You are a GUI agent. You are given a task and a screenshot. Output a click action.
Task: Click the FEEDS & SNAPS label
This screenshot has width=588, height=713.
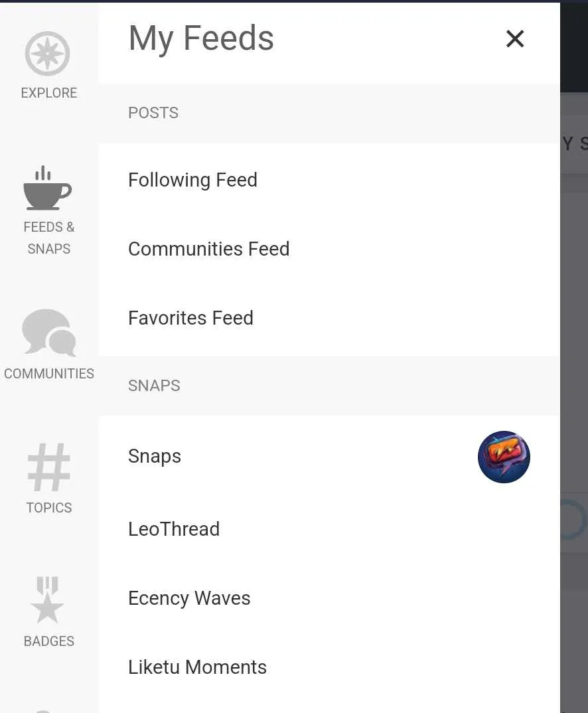pos(49,238)
